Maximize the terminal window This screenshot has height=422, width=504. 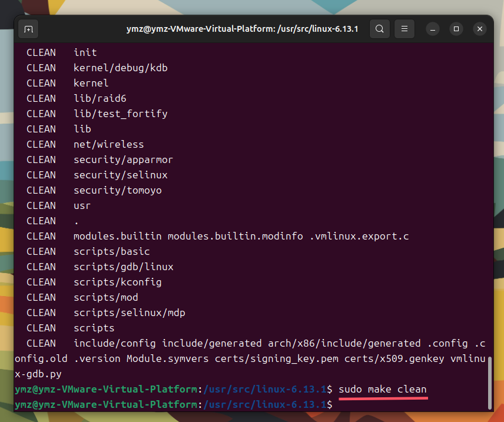[x=456, y=29]
